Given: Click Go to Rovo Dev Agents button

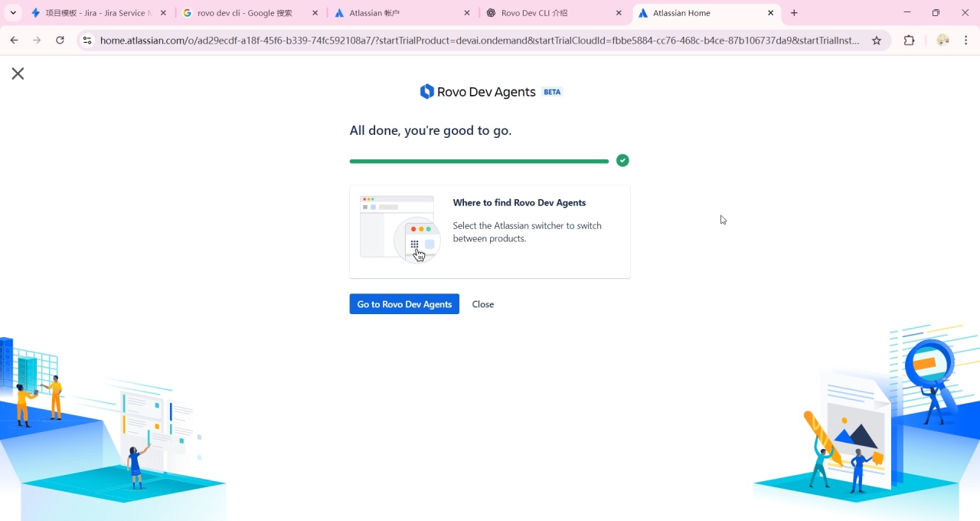Looking at the screenshot, I should point(404,304).
